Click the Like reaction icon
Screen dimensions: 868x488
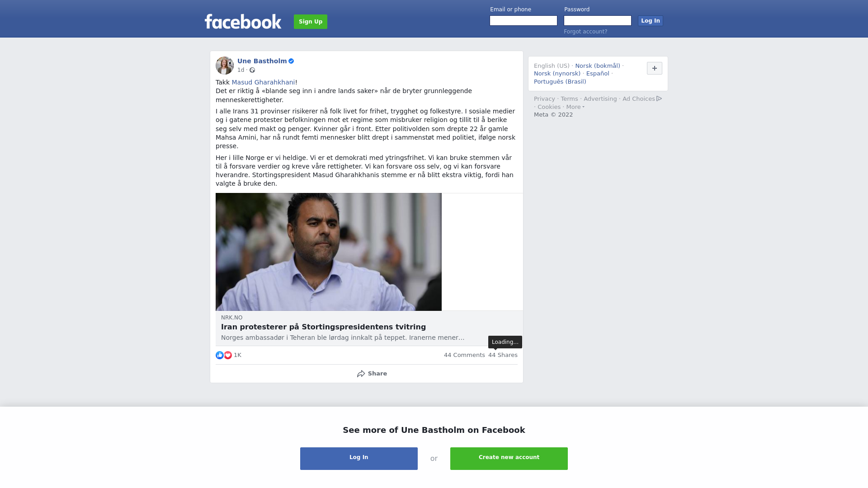click(220, 355)
